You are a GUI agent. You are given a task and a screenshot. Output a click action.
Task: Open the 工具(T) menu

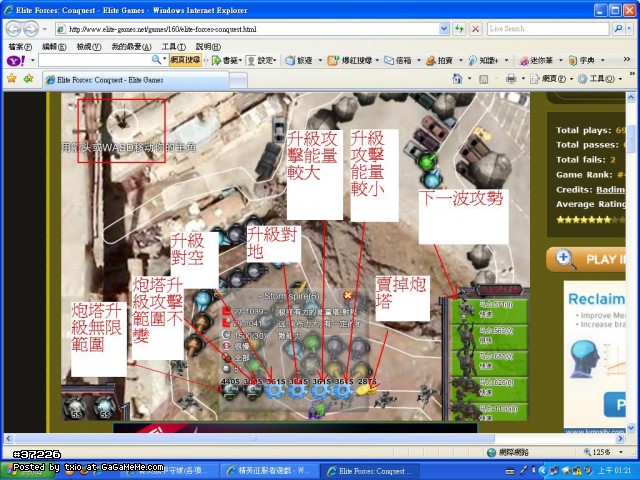click(x=174, y=47)
